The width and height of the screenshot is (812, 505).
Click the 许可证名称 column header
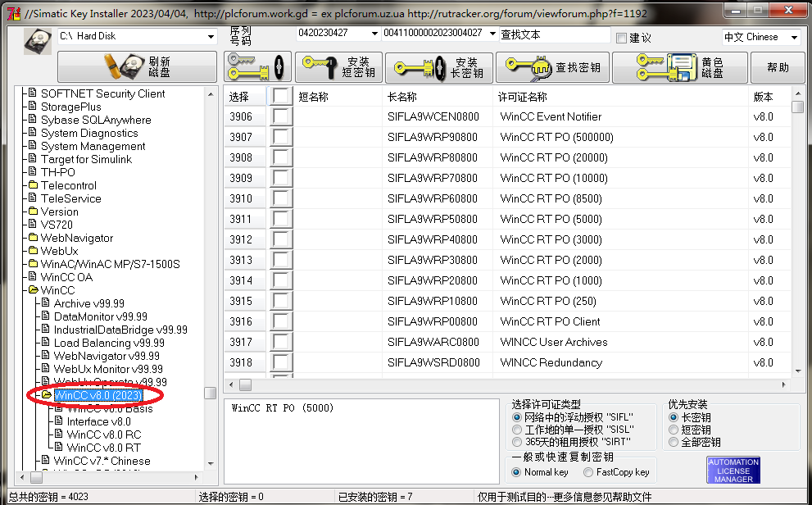point(523,97)
